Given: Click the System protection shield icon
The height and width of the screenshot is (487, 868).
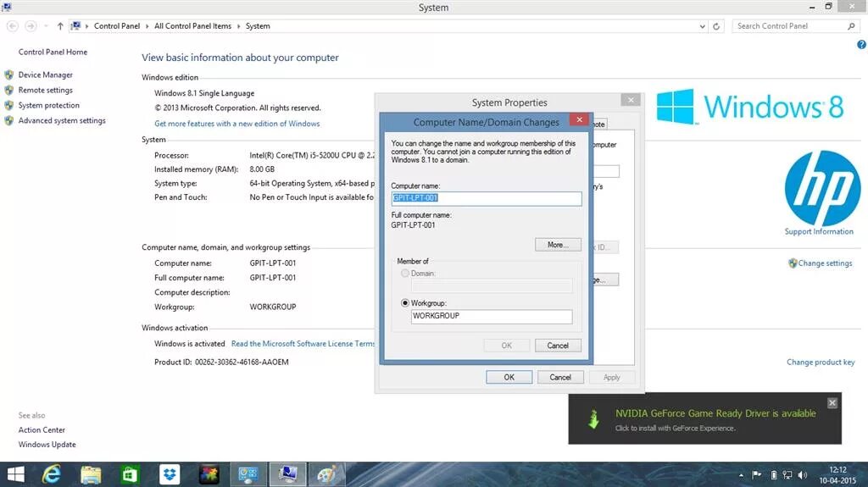Looking at the screenshot, I should (8, 105).
